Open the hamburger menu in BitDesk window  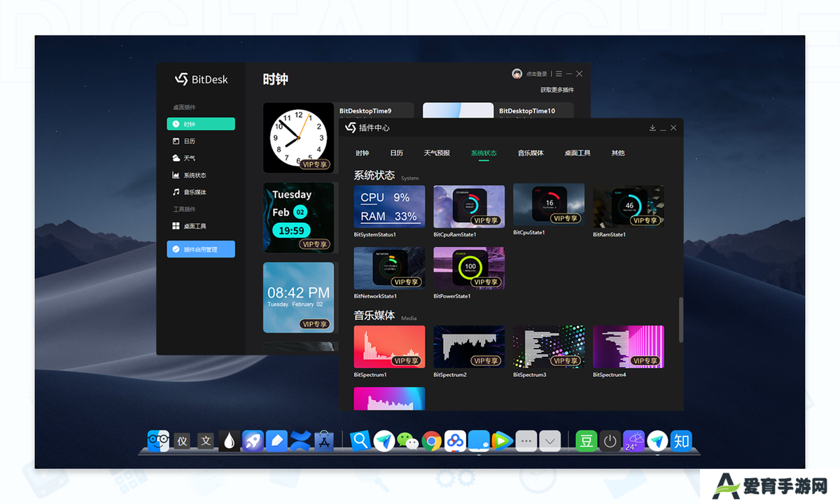tap(559, 73)
